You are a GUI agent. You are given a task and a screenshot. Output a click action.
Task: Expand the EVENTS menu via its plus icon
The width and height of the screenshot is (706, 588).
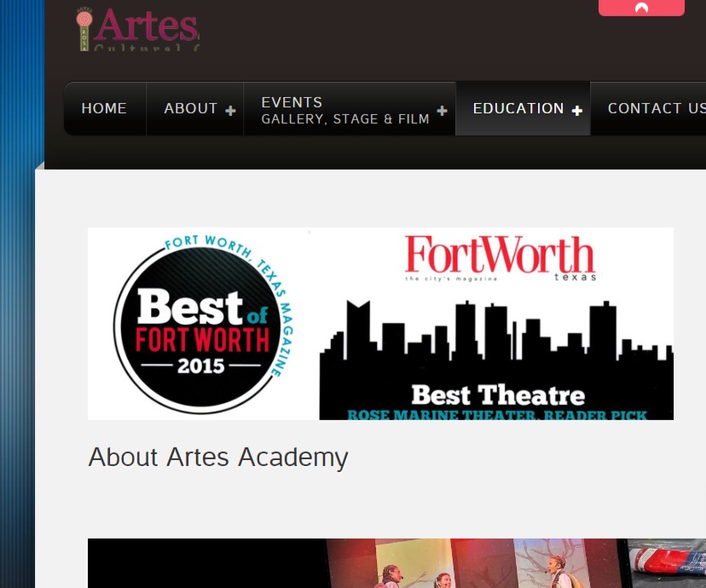click(x=442, y=110)
